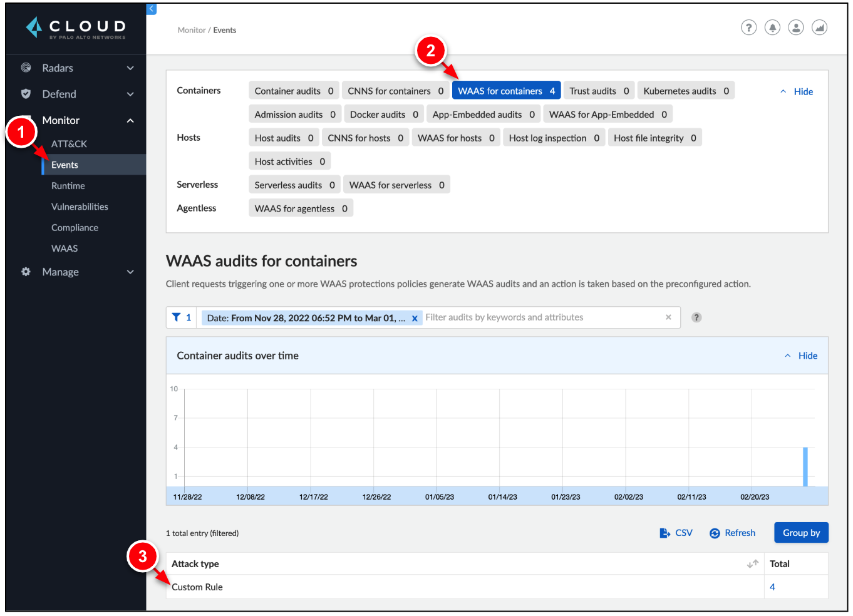This screenshot has height=616, width=853.
Task: Open Vulnerabilities in the sidebar
Action: click(80, 207)
